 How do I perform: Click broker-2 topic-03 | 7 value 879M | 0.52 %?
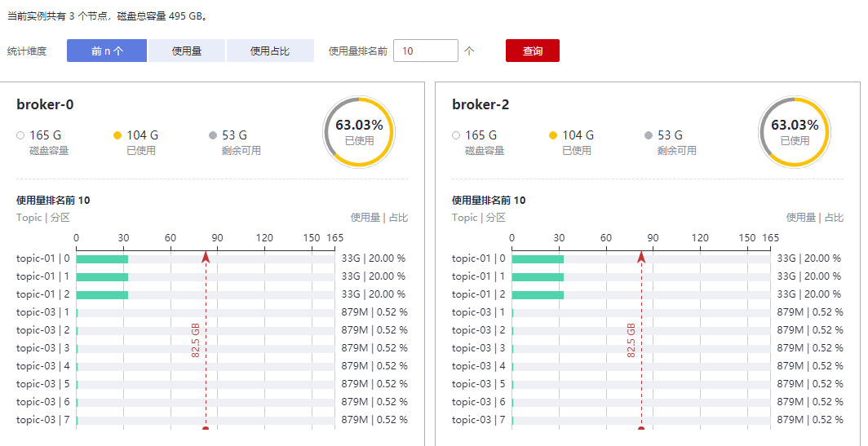point(810,419)
